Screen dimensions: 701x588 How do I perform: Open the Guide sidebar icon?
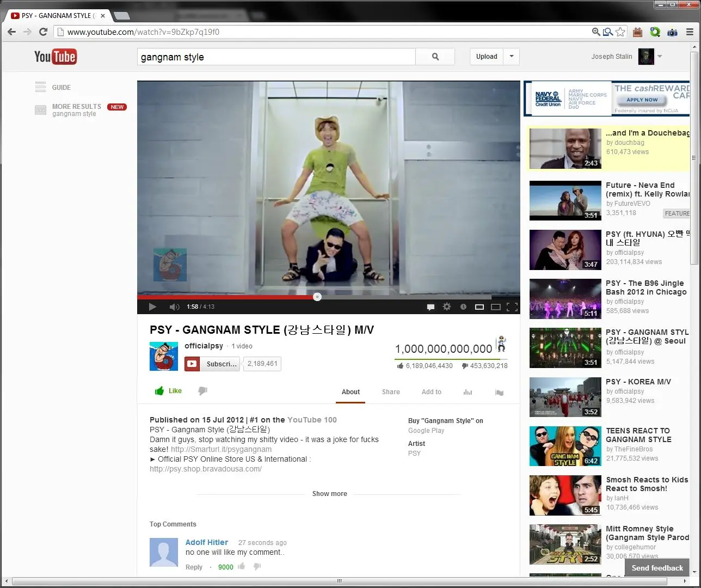pyautogui.click(x=41, y=87)
